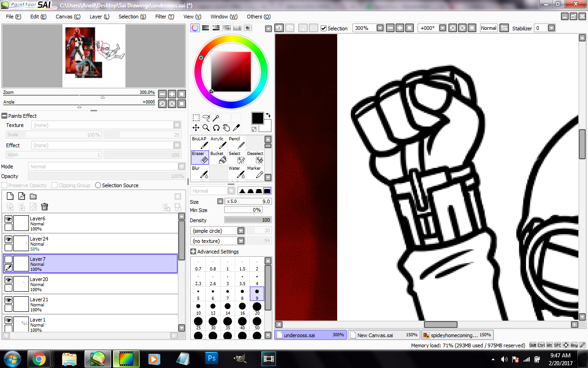
Task: Hide Layer6 using its eye icon
Action: [8, 219]
